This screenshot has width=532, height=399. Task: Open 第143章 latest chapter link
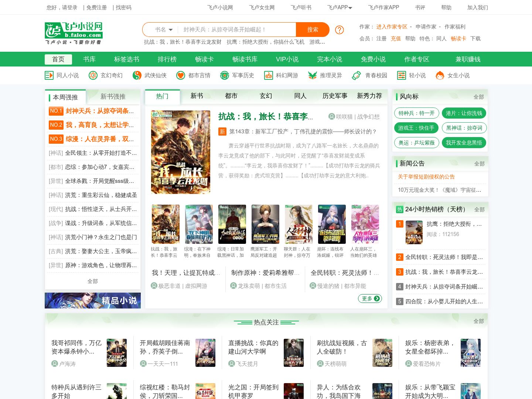(x=303, y=132)
